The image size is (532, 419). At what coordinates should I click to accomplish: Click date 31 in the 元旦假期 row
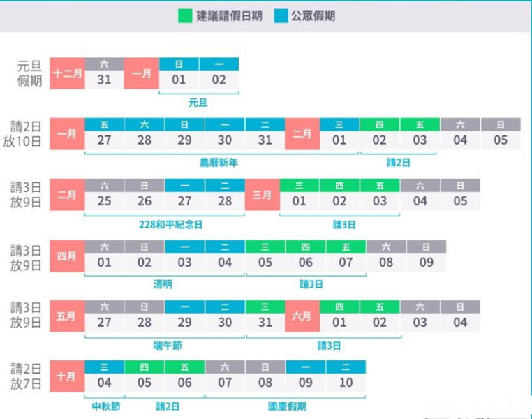[104, 80]
